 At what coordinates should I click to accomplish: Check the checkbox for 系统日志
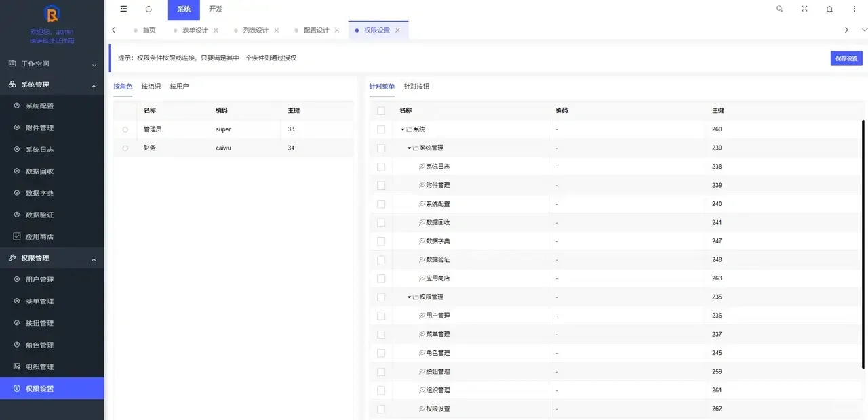(x=381, y=166)
